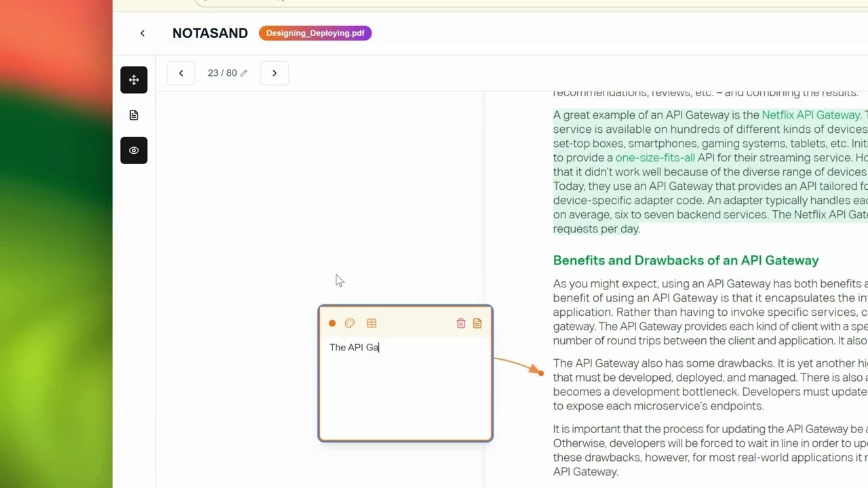Image resolution: width=868 pixels, height=488 pixels.
Task: Open the document page icon in sidebar
Action: 134,115
